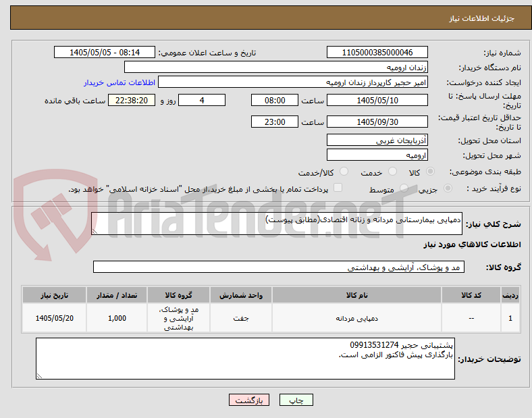Select the کالا radio button

point(430,172)
